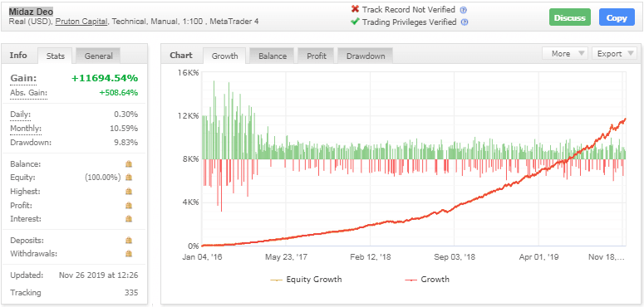
Task: Toggle the Equity Growth legend series
Action: (306, 280)
